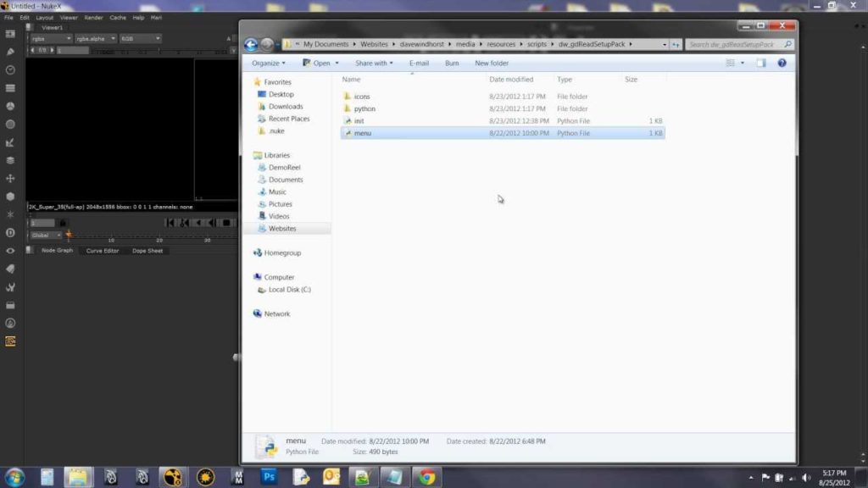Viewport: 868px width, 488px height.
Task: Open Nuke's Render menu
Action: click(x=93, y=18)
